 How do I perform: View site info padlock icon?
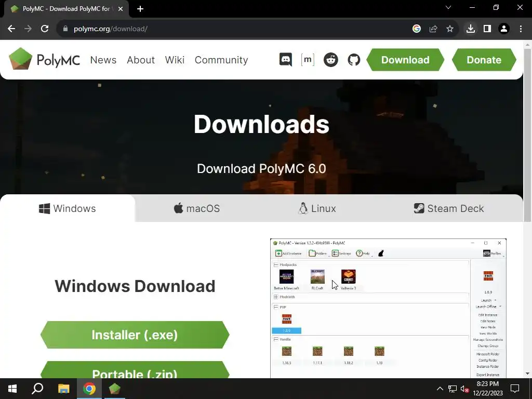[65, 29]
